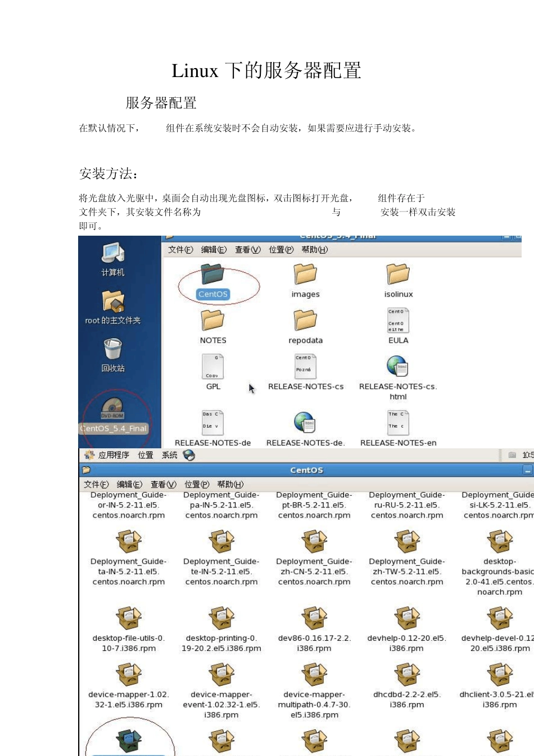Open 帮助(H) menu in CentOS_5.4_Final window

click(x=315, y=250)
